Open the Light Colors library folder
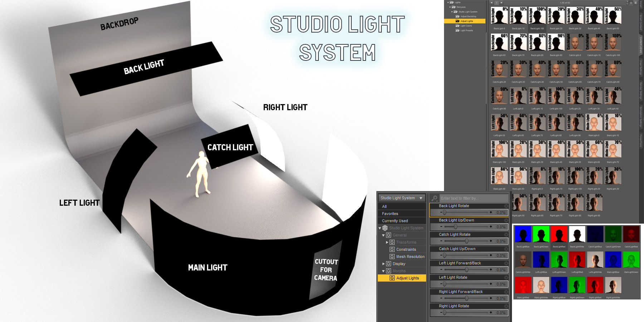644x322 pixels. coord(466,26)
